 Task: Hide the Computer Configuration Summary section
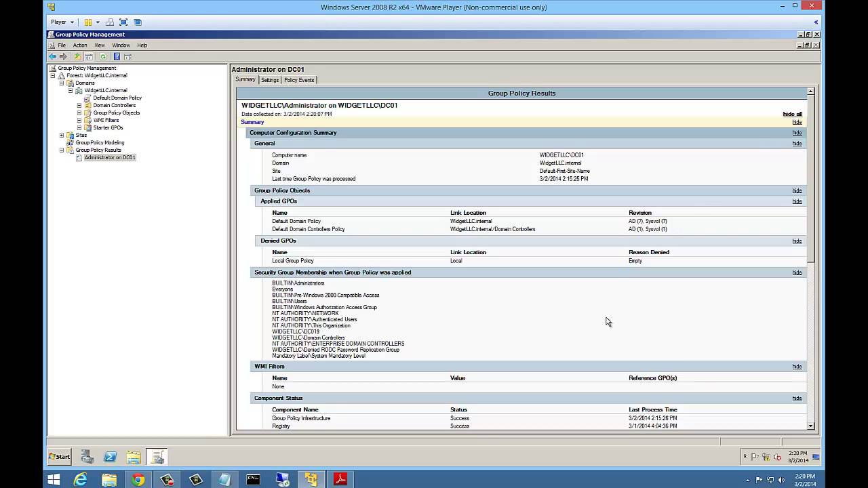(x=797, y=133)
